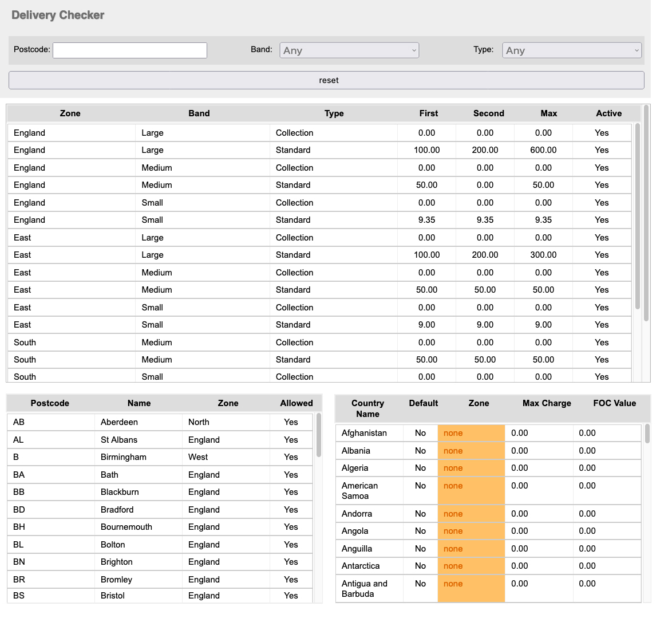Viewport: 672px width, 618px height.
Task: Click the FOC Value column header
Action: pyautogui.click(x=614, y=403)
